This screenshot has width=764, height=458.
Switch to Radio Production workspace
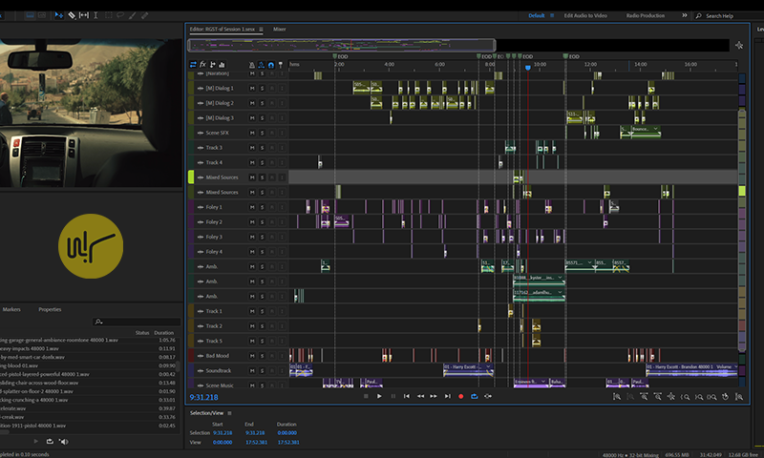645,16
